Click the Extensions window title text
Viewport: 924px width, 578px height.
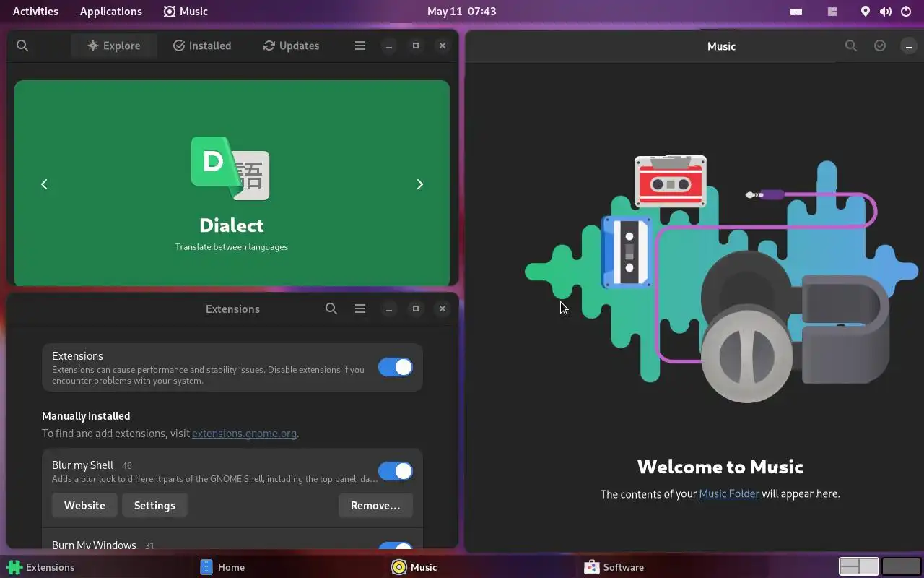[x=232, y=309]
